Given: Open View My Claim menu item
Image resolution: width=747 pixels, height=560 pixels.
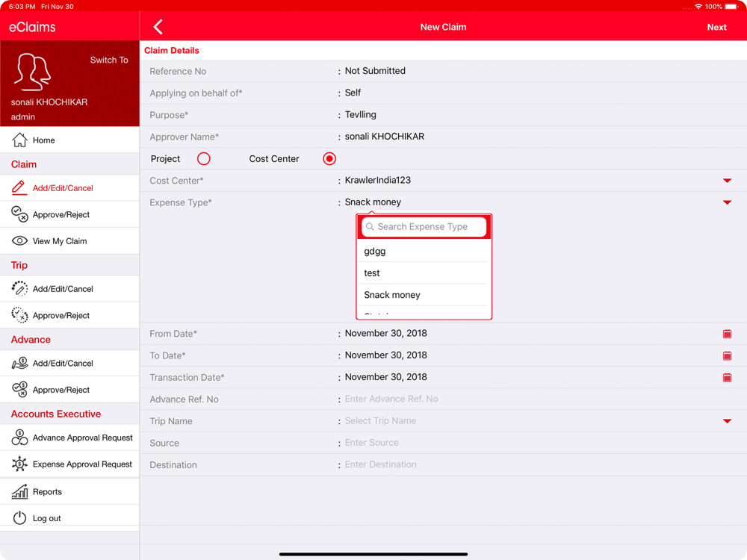Looking at the screenshot, I should [69, 241].
